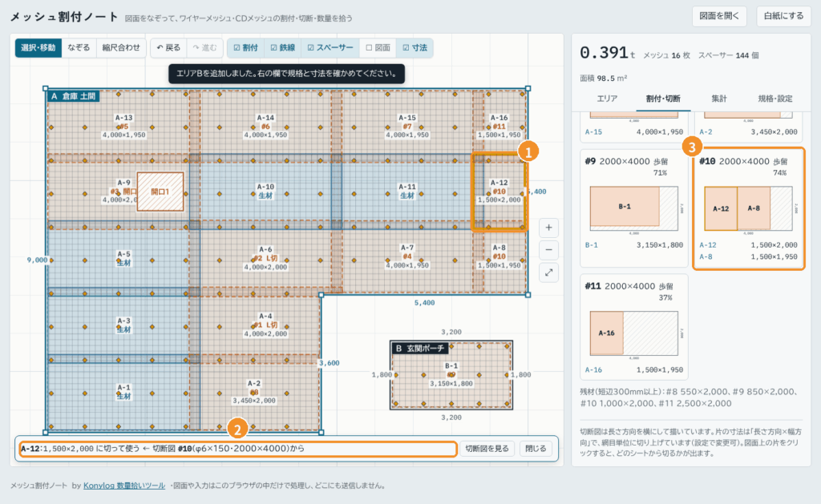Open a drawing with 図面を開く
The height and width of the screenshot is (504, 821).
tap(719, 16)
